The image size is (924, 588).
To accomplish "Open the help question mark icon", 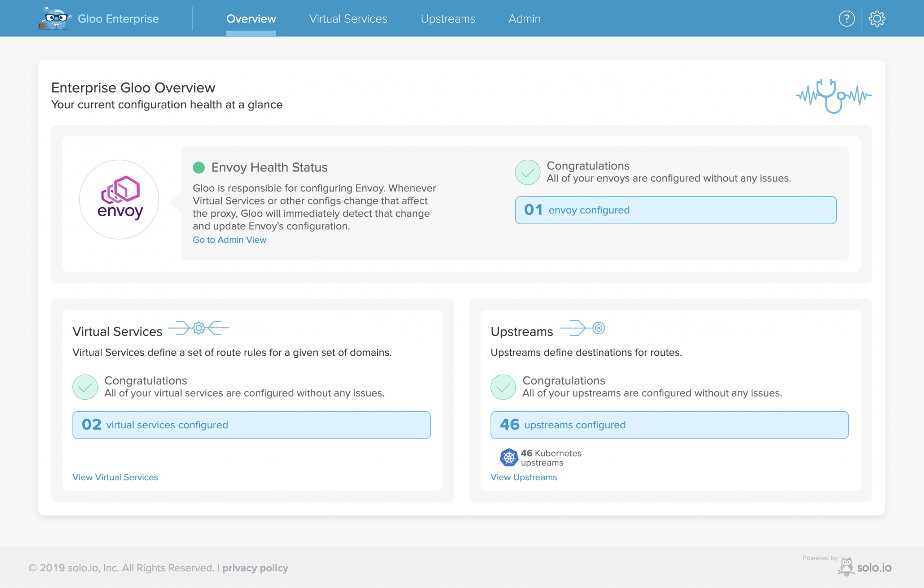I will (x=846, y=18).
